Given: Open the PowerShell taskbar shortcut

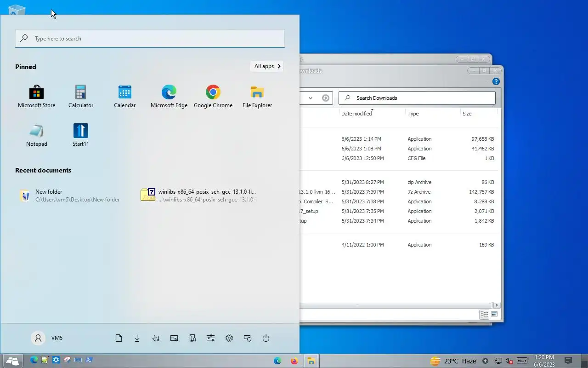Looking at the screenshot, I should coord(89,360).
